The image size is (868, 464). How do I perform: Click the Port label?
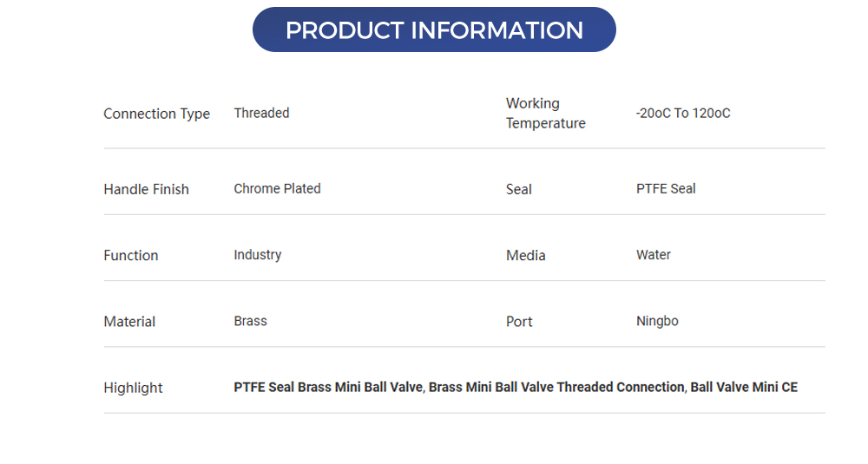click(x=519, y=321)
